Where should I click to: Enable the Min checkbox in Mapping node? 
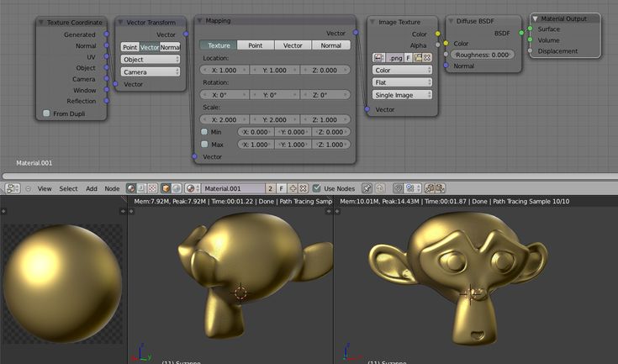tap(204, 132)
